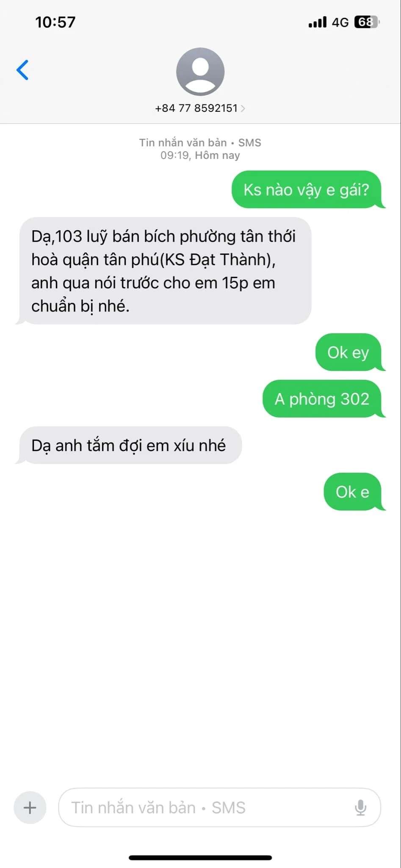This screenshot has width=401, height=868.
Task: Tap the battery level icon
Action: click(367, 22)
